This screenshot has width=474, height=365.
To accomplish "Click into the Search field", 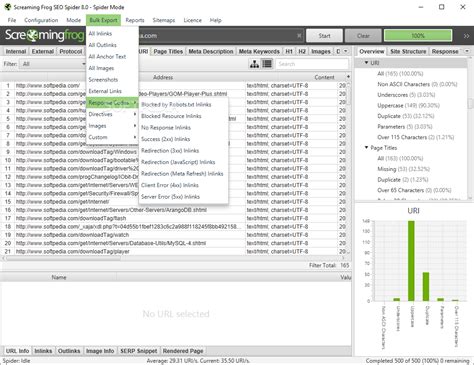I will (x=312, y=64).
